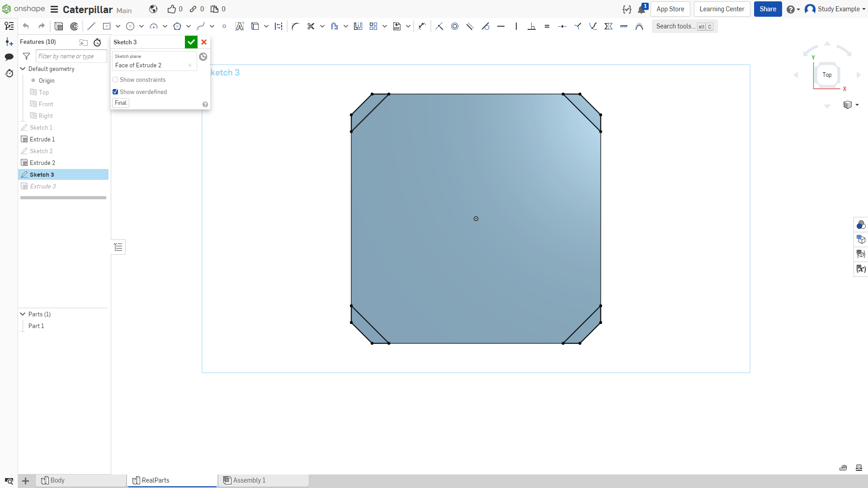Open the App Store

click(x=670, y=9)
